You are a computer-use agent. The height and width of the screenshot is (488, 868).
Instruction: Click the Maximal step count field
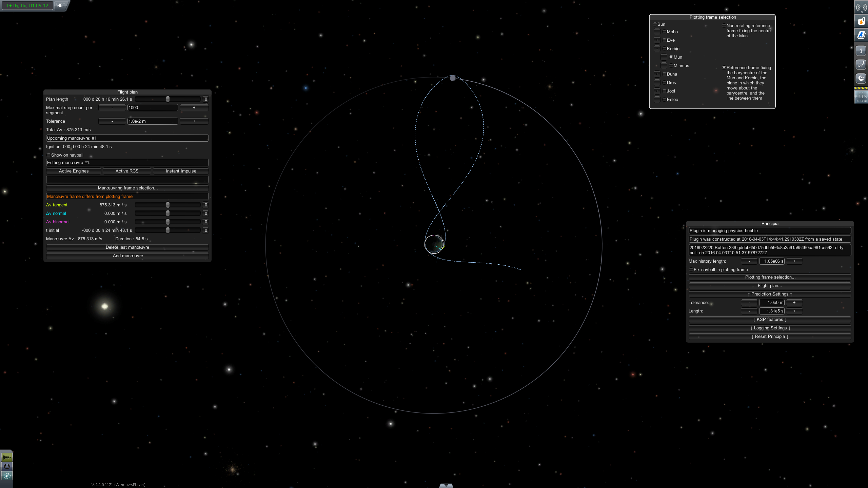tap(153, 108)
